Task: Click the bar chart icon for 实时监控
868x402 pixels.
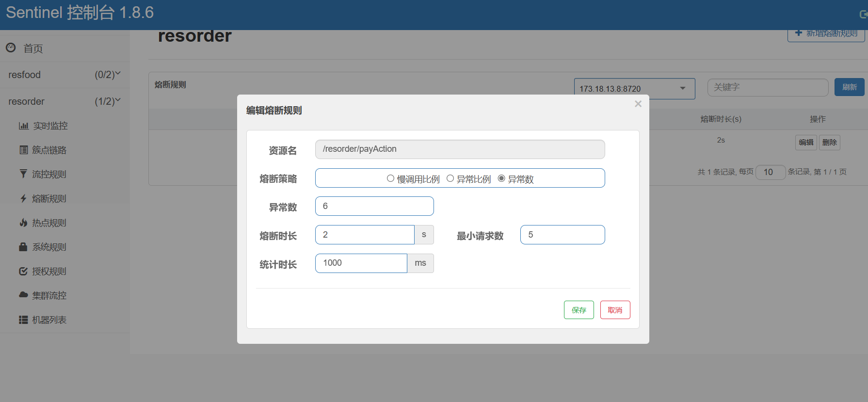Action: [23, 126]
